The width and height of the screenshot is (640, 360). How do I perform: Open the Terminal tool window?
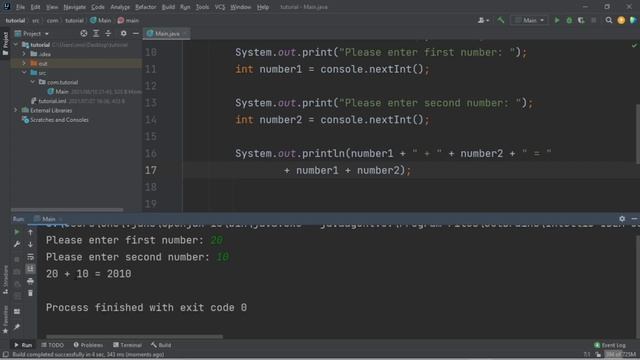(127, 345)
